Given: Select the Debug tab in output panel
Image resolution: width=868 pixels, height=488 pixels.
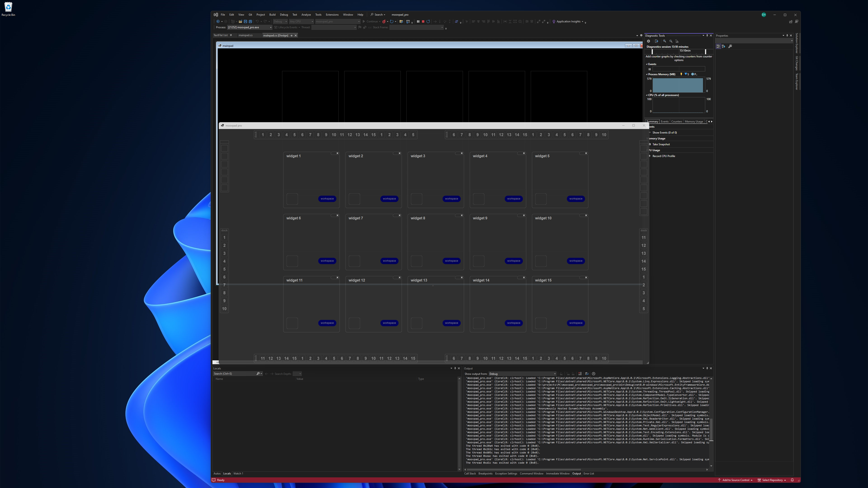Looking at the screenshot, I should click(x=495, y=374).
